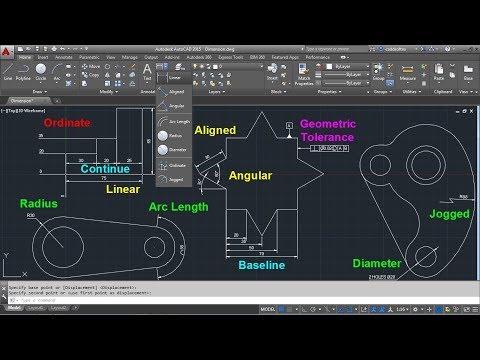Toggle hardware acceleration blue circle icon
Viewport: 480px width, 360px height.
click(x=439, y=309)
